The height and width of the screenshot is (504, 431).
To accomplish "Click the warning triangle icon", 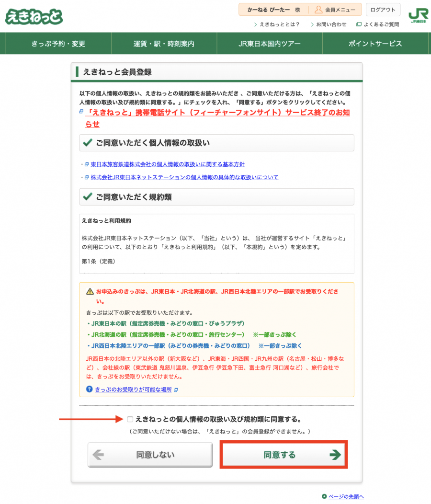I will (90, 291).
